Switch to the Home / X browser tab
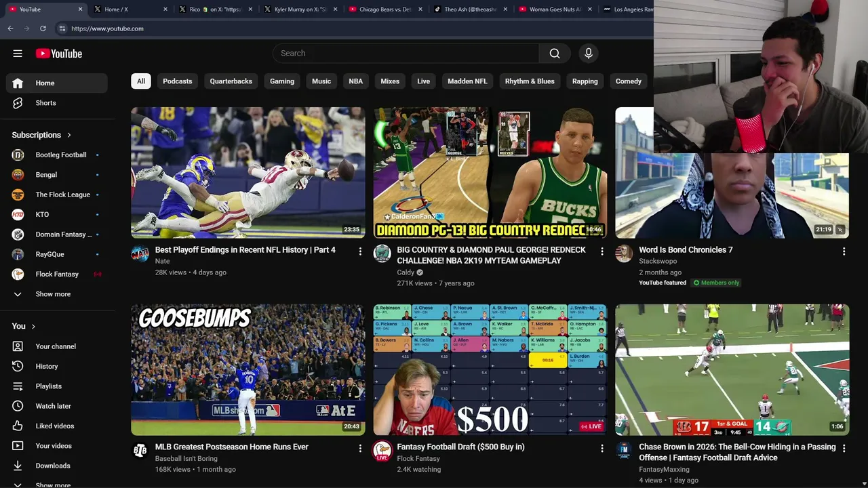 click(x=130, y=9)
